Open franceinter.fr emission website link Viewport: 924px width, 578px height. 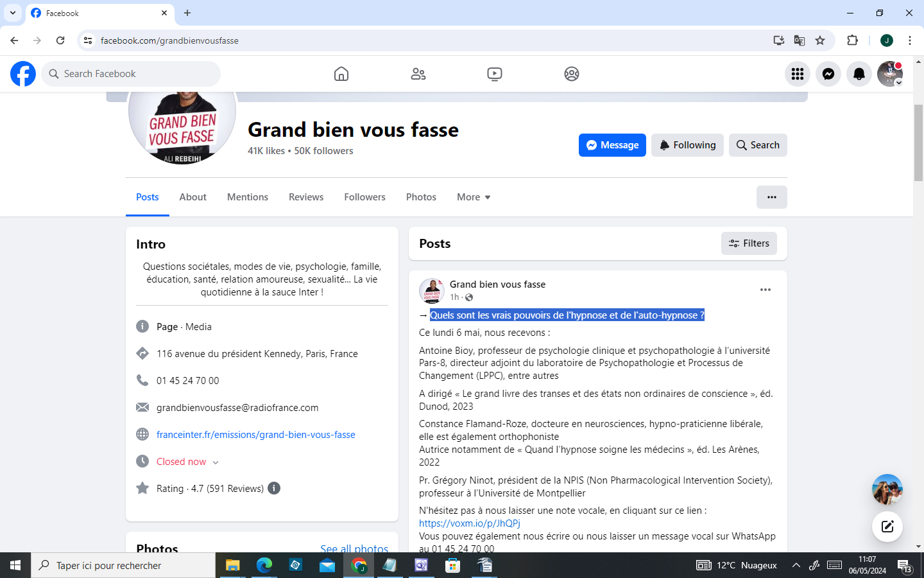256,435
